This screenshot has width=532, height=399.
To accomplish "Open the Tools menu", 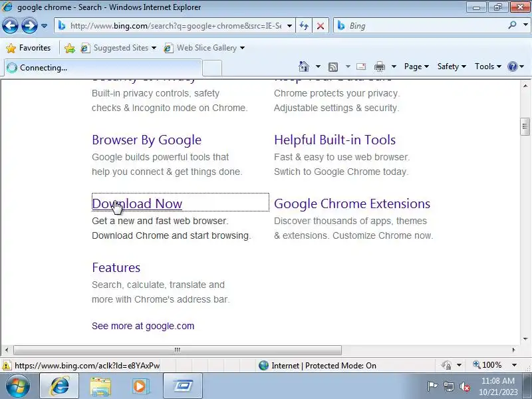I will coord(488,66).
